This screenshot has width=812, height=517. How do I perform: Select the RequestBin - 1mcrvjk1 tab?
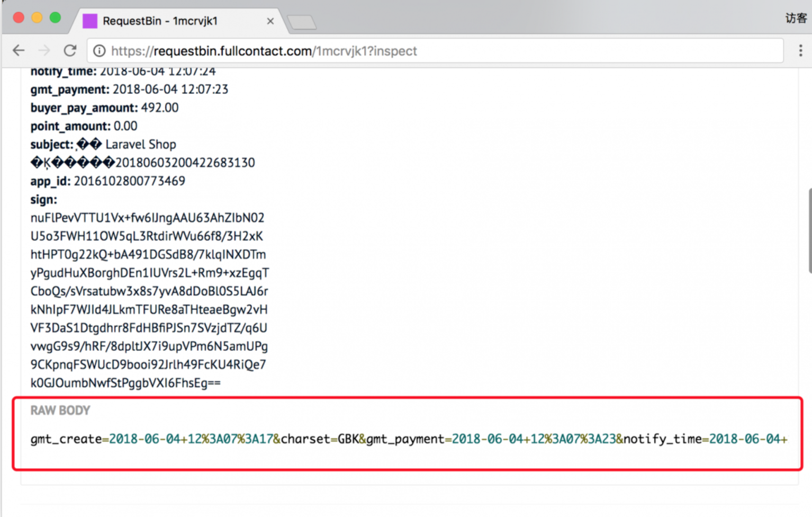(x=180, y=21)
